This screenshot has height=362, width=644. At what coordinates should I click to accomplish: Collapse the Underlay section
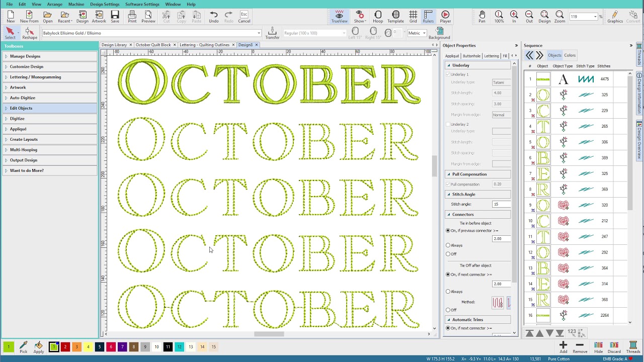tap(448, 65)
